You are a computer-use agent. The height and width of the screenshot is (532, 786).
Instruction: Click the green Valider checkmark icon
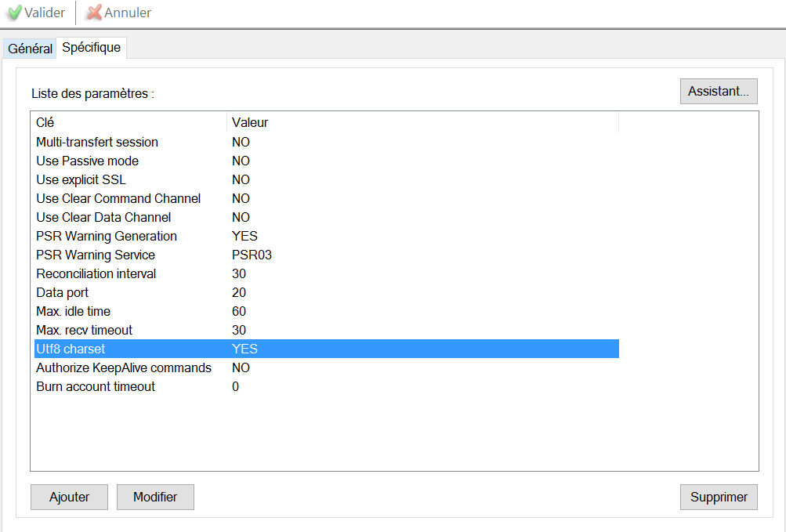(x=14, y=13)
